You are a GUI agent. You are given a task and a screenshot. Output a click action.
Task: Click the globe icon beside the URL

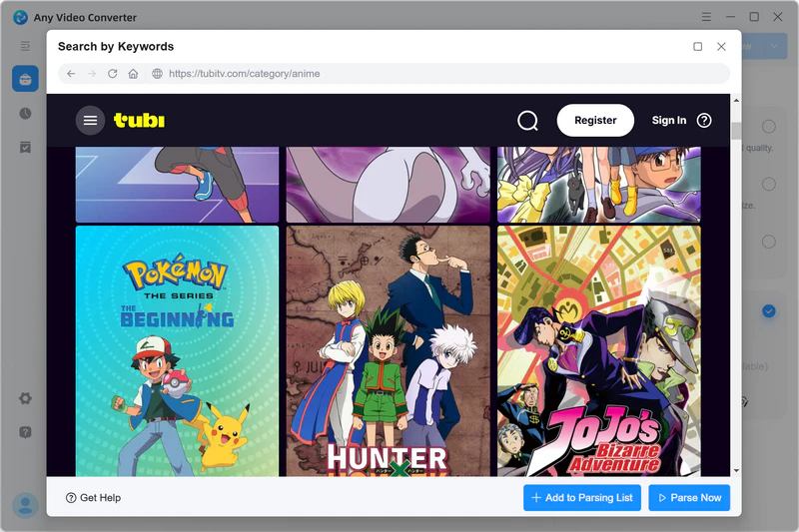click(158, 74)
